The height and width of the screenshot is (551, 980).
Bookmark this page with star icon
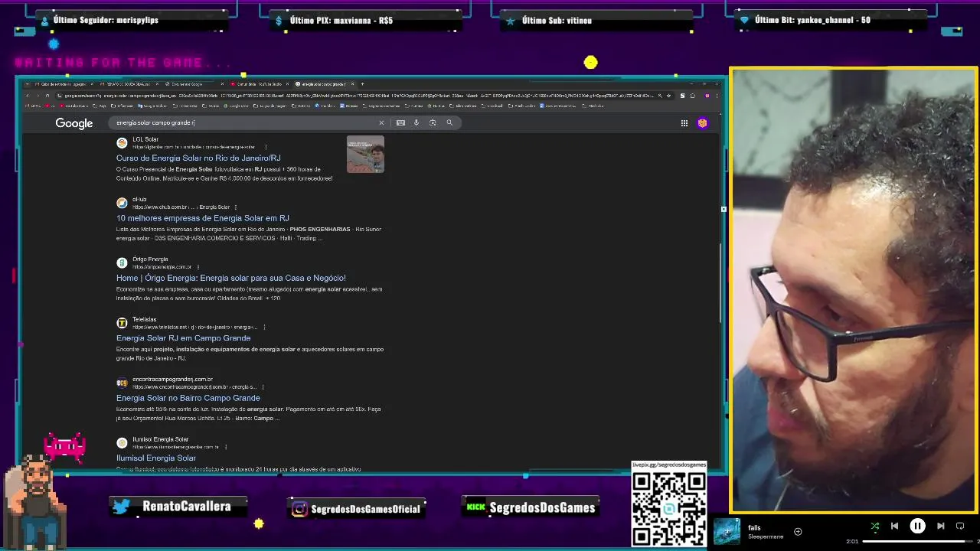[669, 96]
